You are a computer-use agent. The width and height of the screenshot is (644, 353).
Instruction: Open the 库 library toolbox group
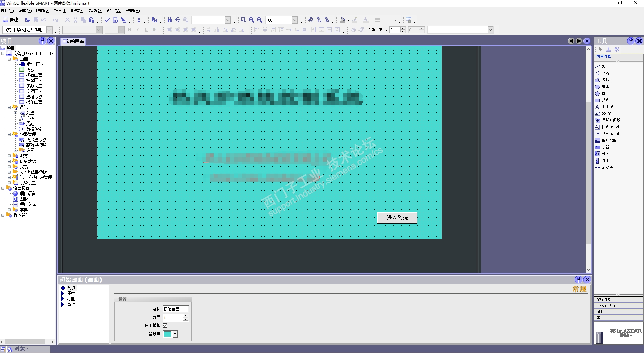click(618, 318)
